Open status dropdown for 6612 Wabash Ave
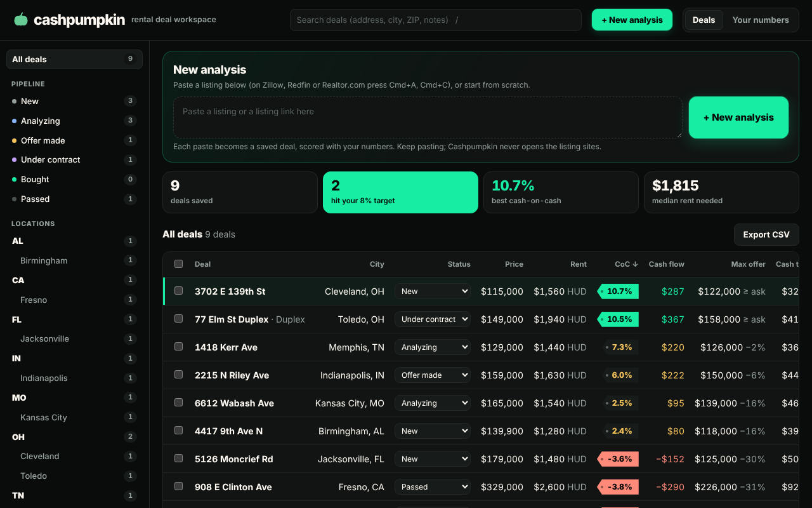 [x=433, y=403]
